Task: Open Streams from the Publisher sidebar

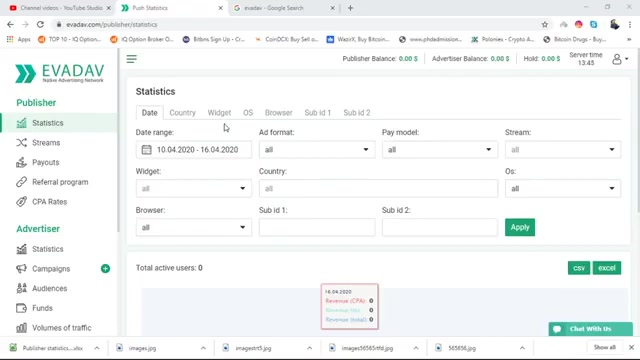Action: click(46, 143)
